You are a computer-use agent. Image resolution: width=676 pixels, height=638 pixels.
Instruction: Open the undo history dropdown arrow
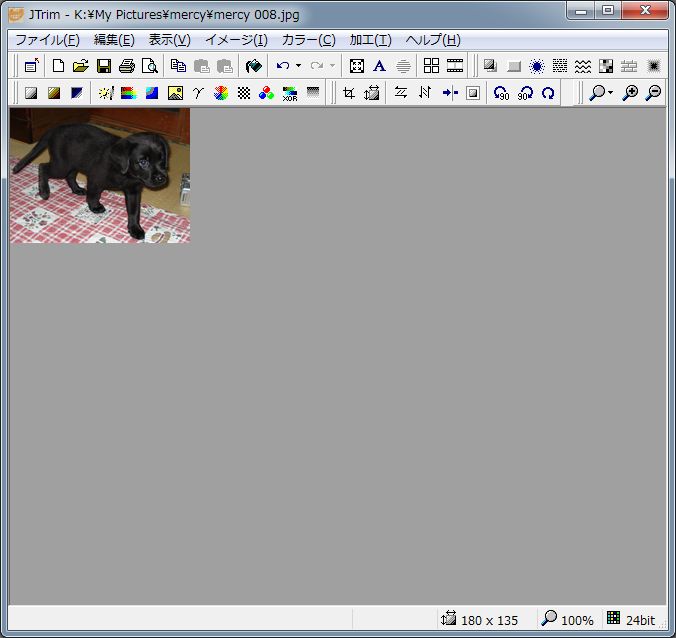pos(298,66)
